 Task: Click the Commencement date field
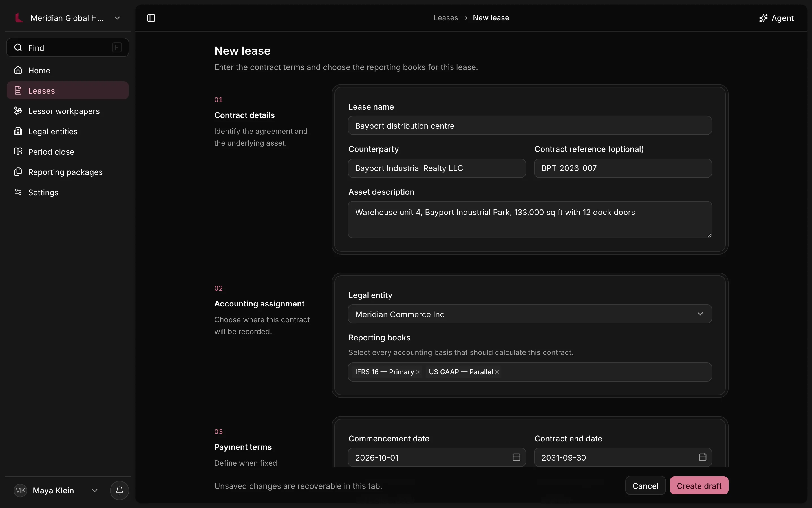[x=437, y=457]
